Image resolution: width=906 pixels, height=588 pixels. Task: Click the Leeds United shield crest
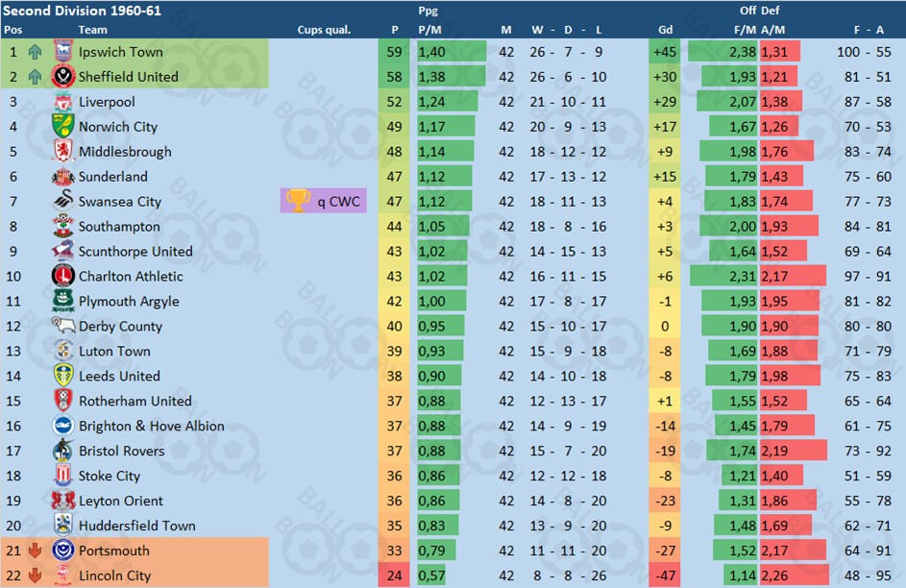tap(63, 376)
